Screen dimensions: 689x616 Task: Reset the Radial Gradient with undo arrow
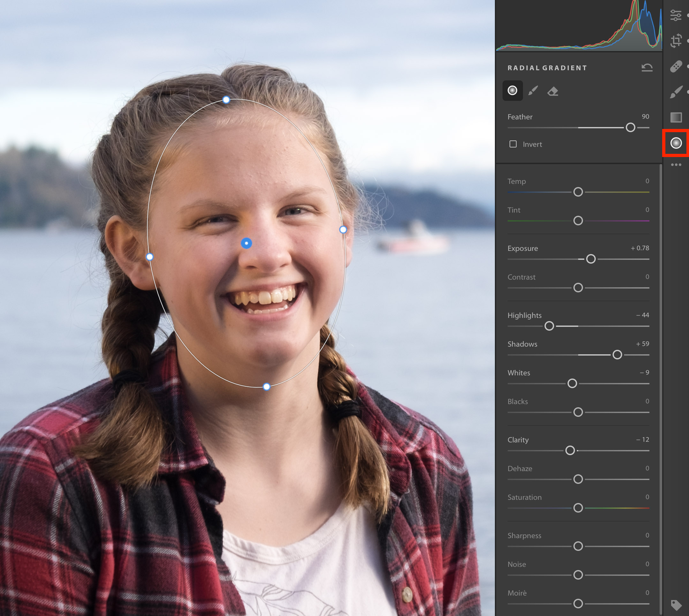tap(647, 68)
